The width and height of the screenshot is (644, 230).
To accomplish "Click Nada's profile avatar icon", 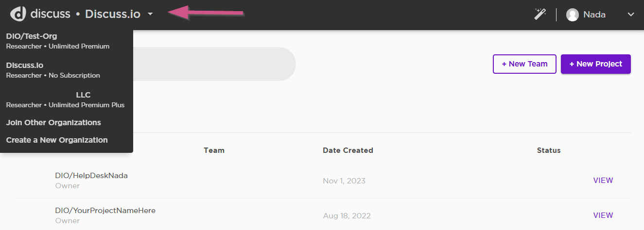I will point(573,15).
